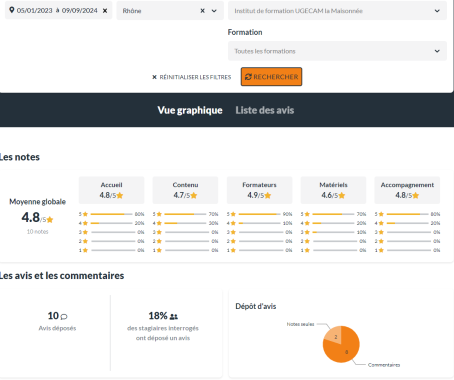Click the Les notes section heading
The height and width of the screenshot is (380, 454).
coord(19,157)
